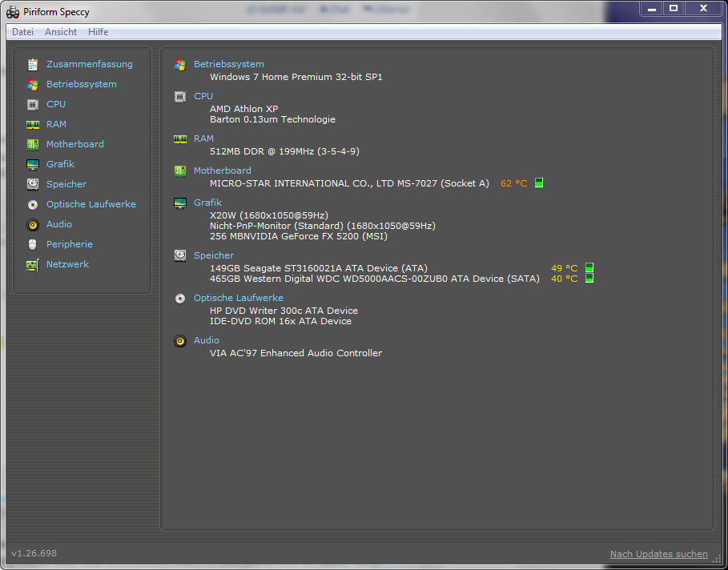Click the Netzwerk card icon in sidebar
The height and width of the screenshot is (570, 728).
(33, 264)
